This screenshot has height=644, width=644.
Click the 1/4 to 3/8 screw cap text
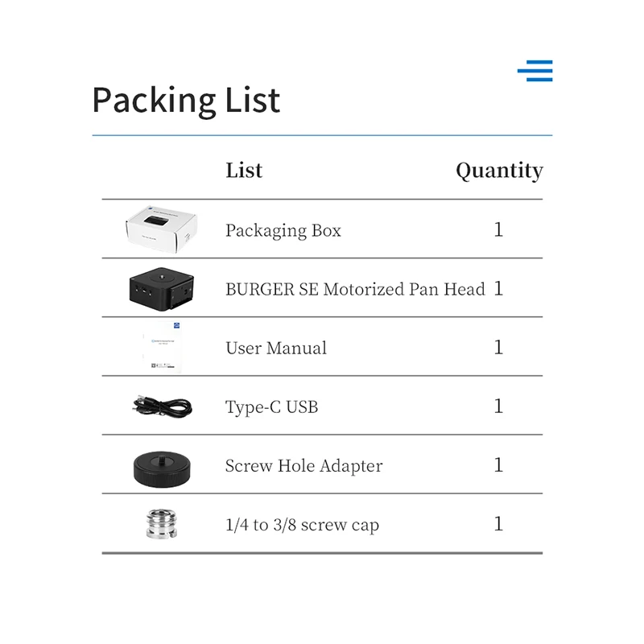303,526
